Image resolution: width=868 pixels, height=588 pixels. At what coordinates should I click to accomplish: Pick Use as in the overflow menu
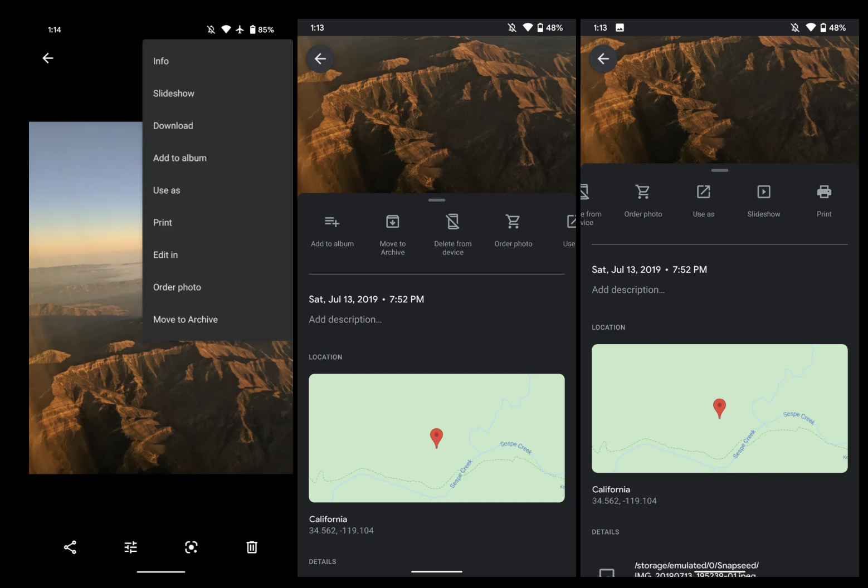[167, 190]
